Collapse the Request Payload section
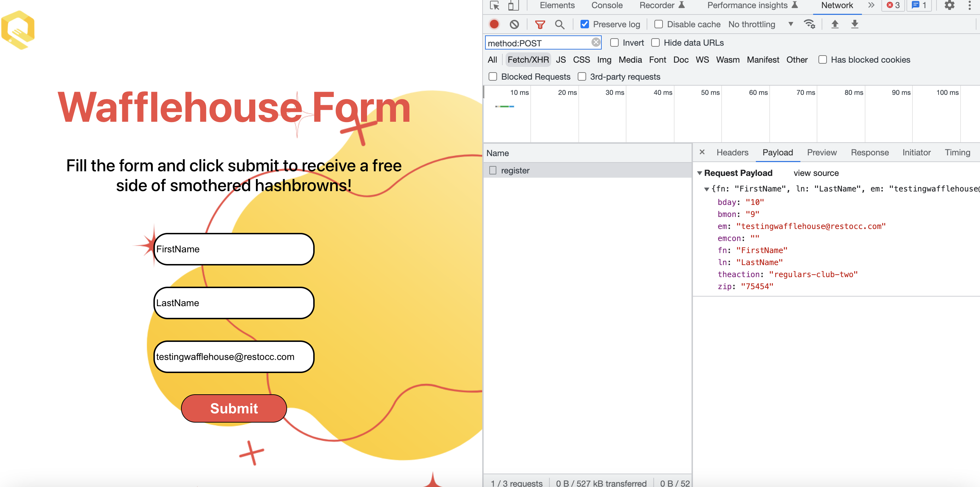The width and height of the screenshot is (980, 487). coord(700,173)
